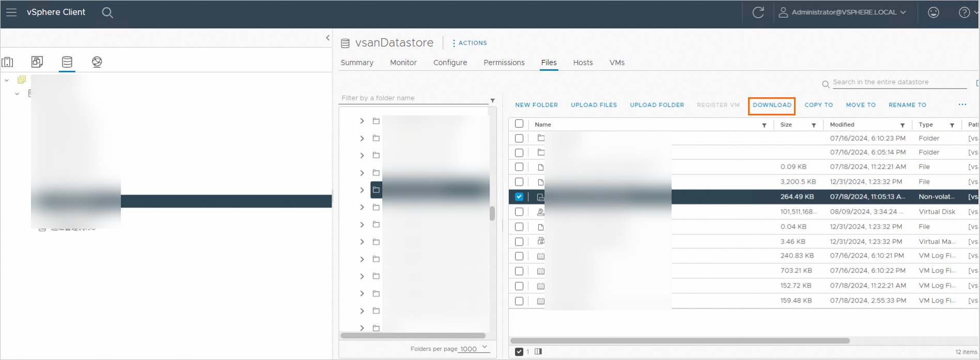Viewport: 980px width, 360px height.
Task: Check the 3.46 KB Virtual Machine row
Action: pos(519,242)
